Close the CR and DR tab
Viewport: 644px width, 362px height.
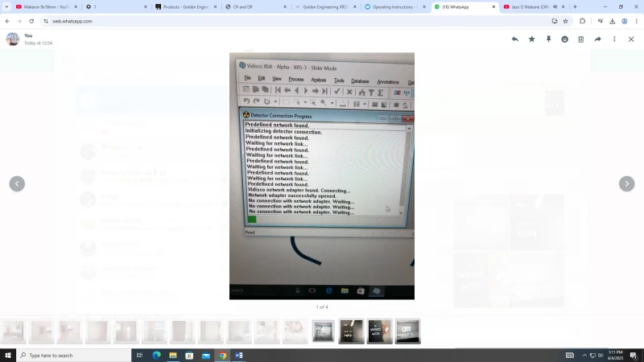(285, 6)
